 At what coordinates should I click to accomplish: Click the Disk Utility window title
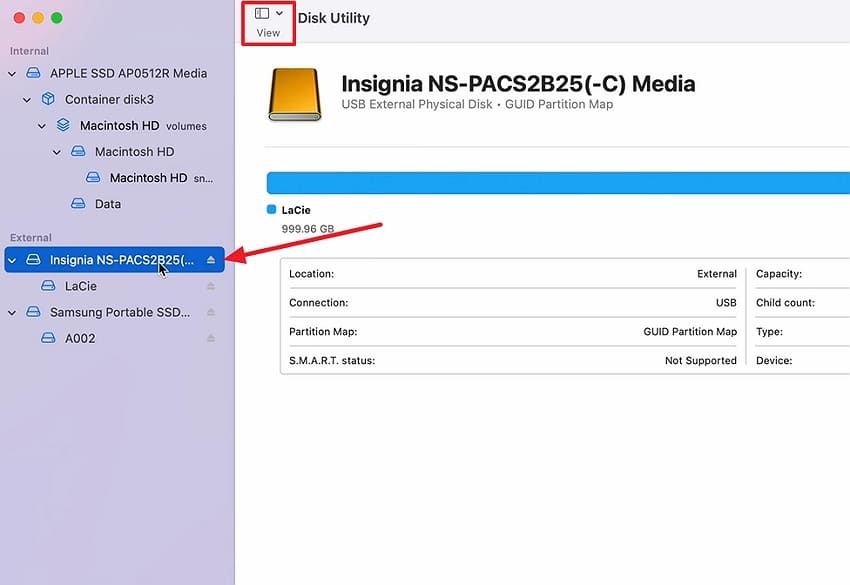(x=334, y=18)
